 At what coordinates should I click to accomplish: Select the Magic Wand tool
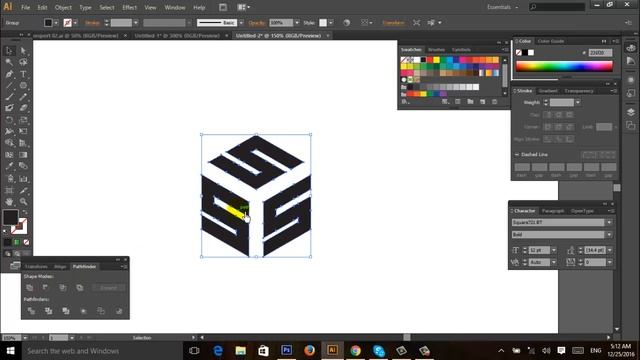pos(9,62)
